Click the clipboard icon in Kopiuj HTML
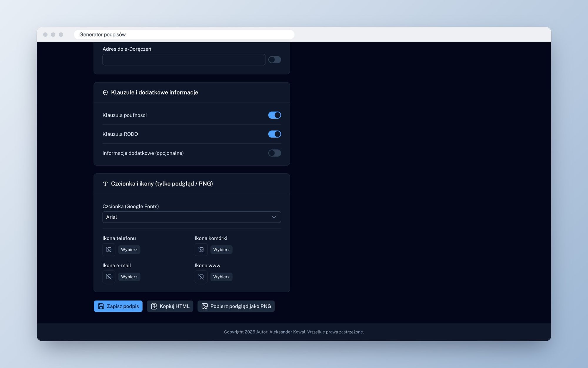 click(x=154, y=306)
